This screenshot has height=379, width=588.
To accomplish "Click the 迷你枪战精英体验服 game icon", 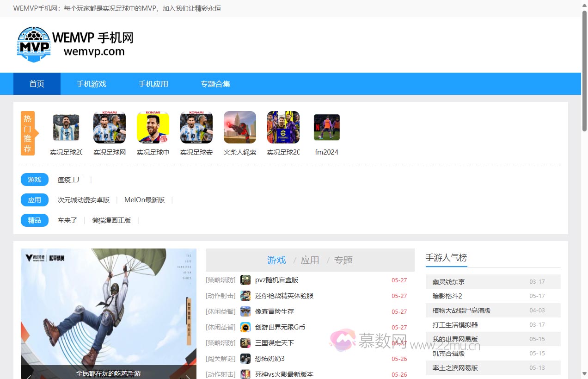I will [x=245, y=296].
